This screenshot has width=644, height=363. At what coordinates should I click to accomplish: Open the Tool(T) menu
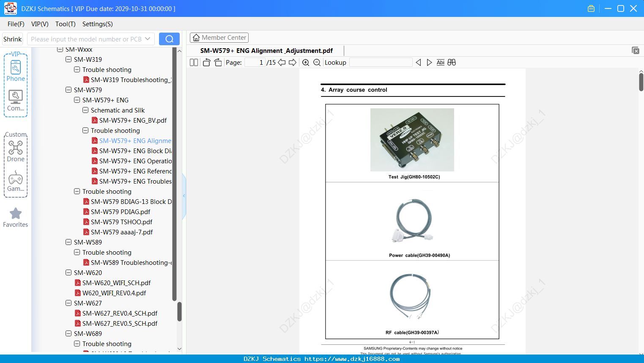[66, 24]
